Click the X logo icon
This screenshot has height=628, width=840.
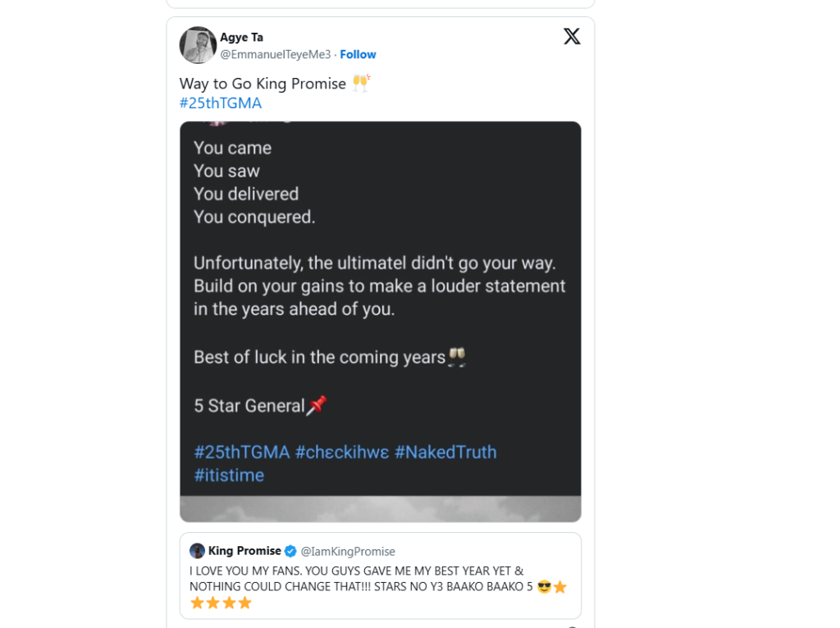pyautogui.click(x=572, y=37)
